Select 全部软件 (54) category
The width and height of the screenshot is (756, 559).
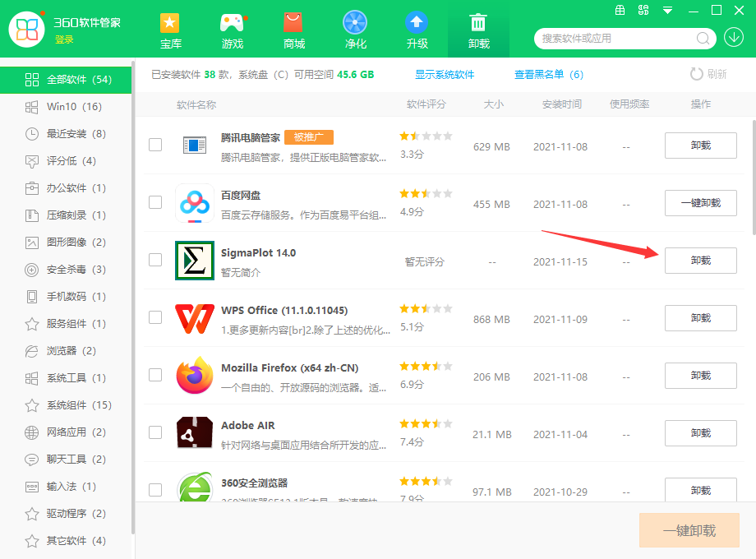(x=66, y=80)
